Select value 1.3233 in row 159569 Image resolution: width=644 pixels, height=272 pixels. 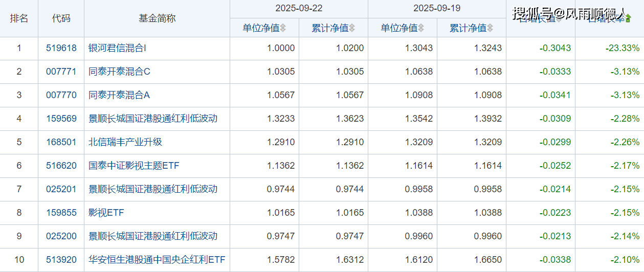click(x=281, y=119)
